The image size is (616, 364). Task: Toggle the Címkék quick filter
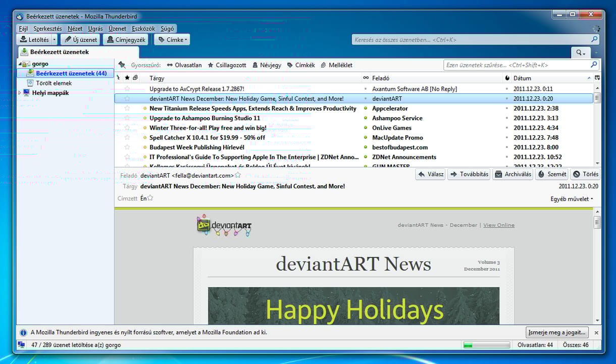(x=301, y=65)
